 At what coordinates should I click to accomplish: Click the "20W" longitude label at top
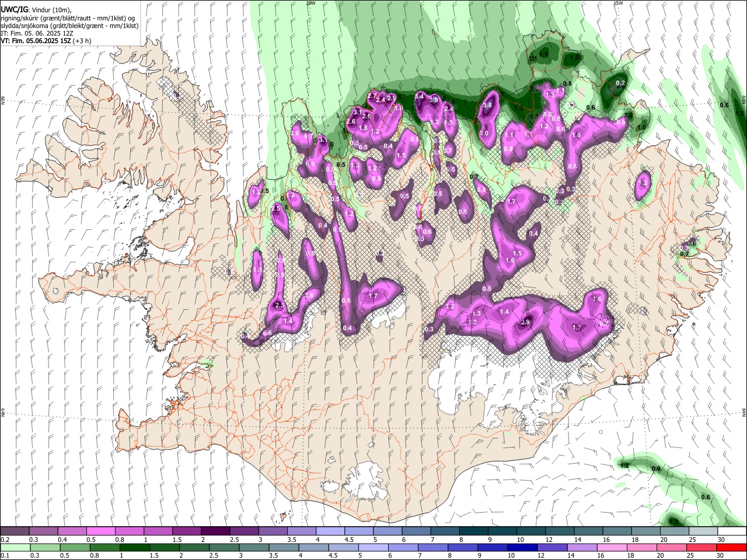point(310,3)
